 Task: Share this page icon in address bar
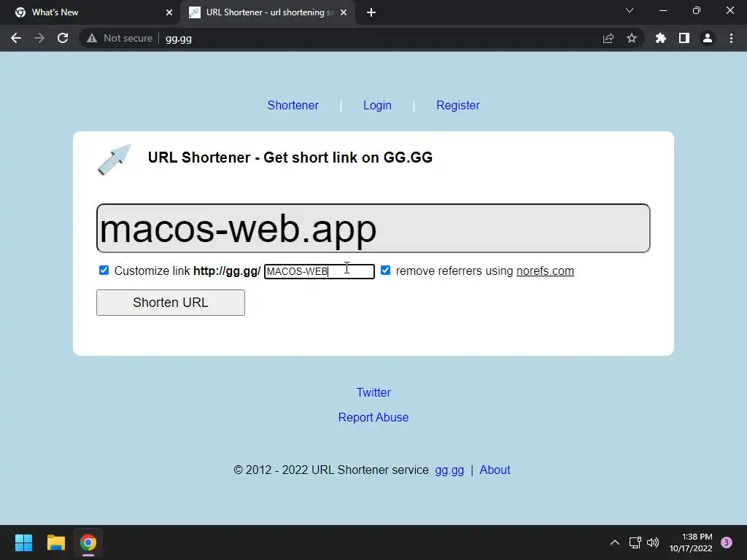click(608, 38)
